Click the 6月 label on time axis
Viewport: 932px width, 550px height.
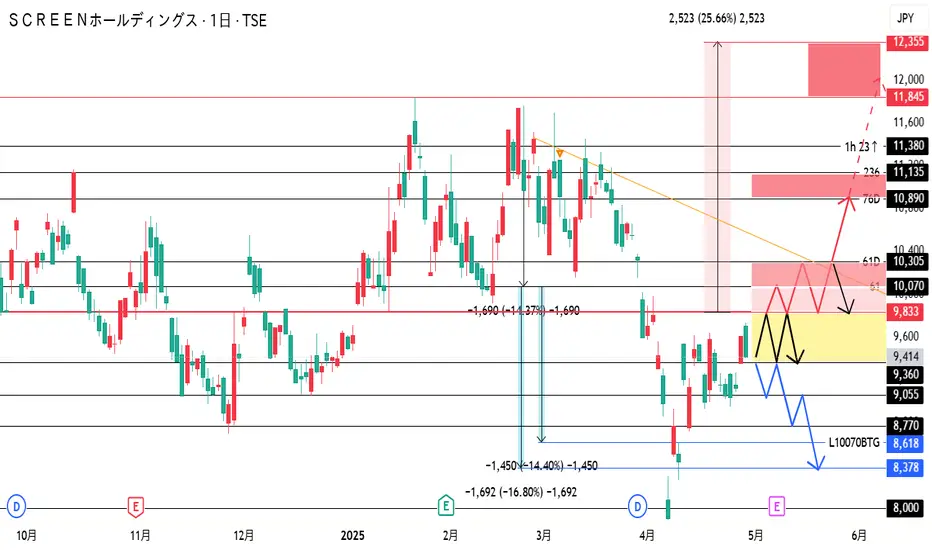point(859,536)
